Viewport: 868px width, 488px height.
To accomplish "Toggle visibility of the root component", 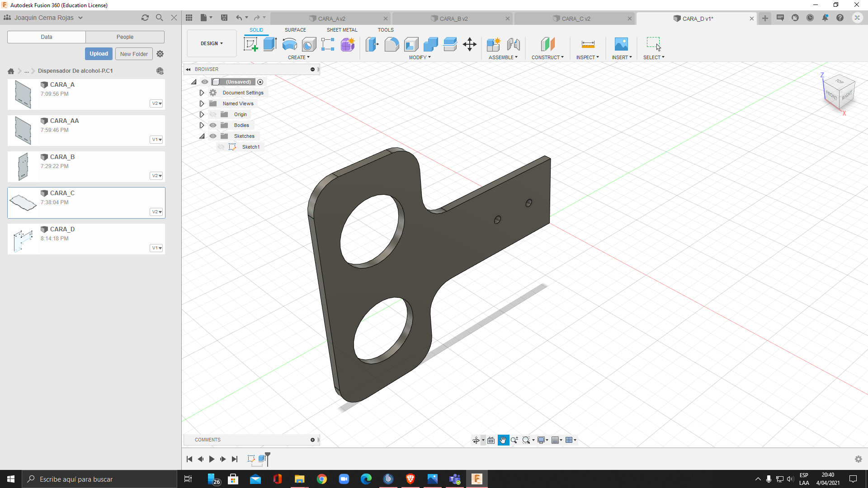I will [x=205, y=82].
